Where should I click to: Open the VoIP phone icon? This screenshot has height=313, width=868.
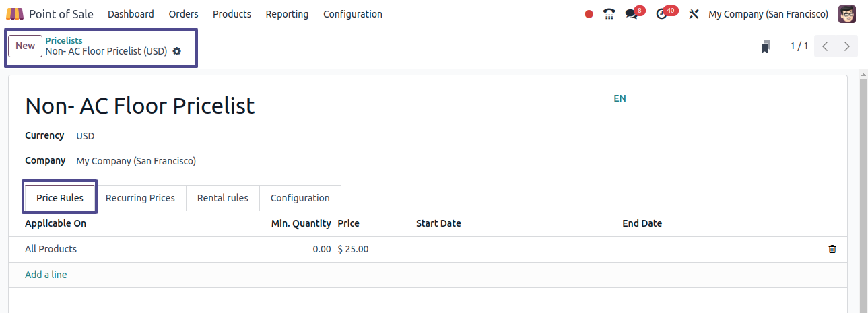tap(609, 14)
